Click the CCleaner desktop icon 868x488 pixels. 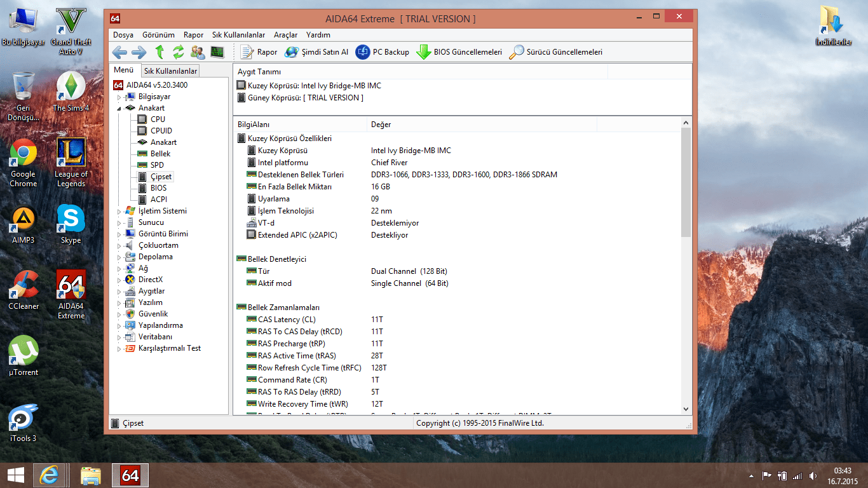pyautogui.click(x=24, y=290)
